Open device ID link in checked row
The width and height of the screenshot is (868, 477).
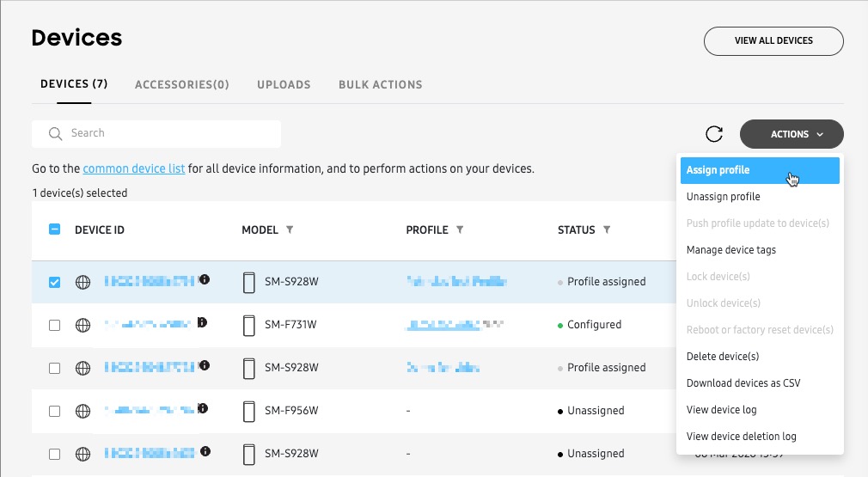click(150, 282)
